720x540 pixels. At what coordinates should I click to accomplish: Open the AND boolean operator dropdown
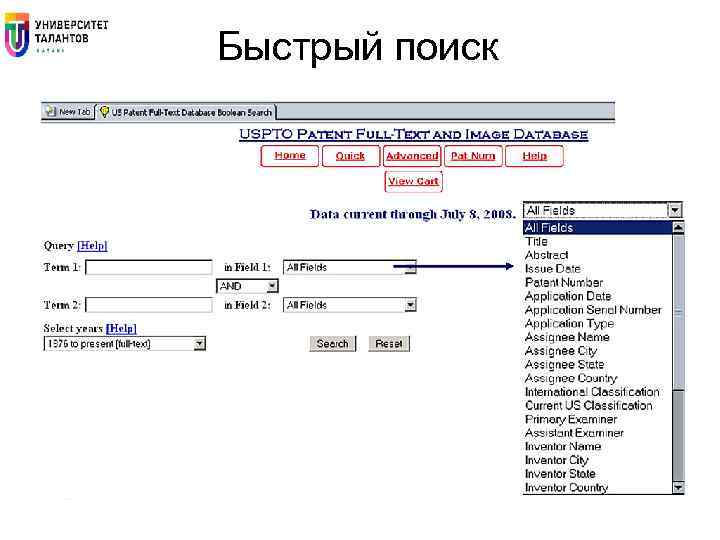tap(247, 286)
